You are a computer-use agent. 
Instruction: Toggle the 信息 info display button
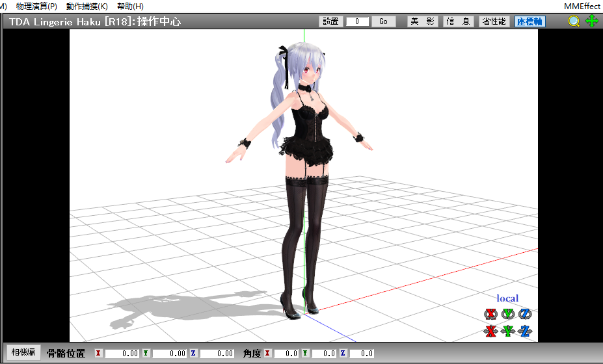[458, 21]
